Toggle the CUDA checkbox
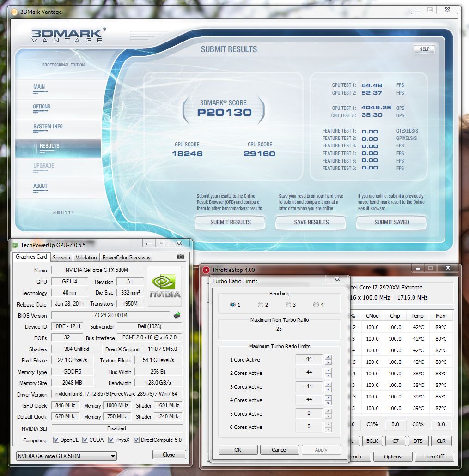Image resolution: width=469 pixels, height=476 pixels. pyautogui.click(x=85, y=440)
